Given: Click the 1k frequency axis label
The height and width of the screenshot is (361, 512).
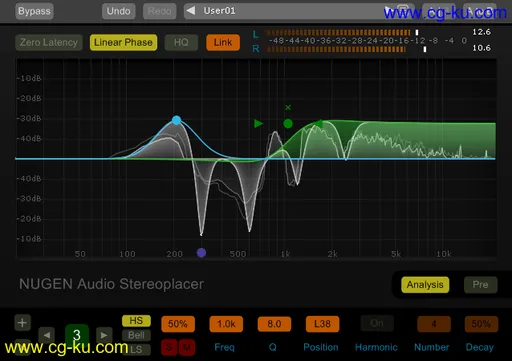Looking at the screenshot, I should (285, 254).
